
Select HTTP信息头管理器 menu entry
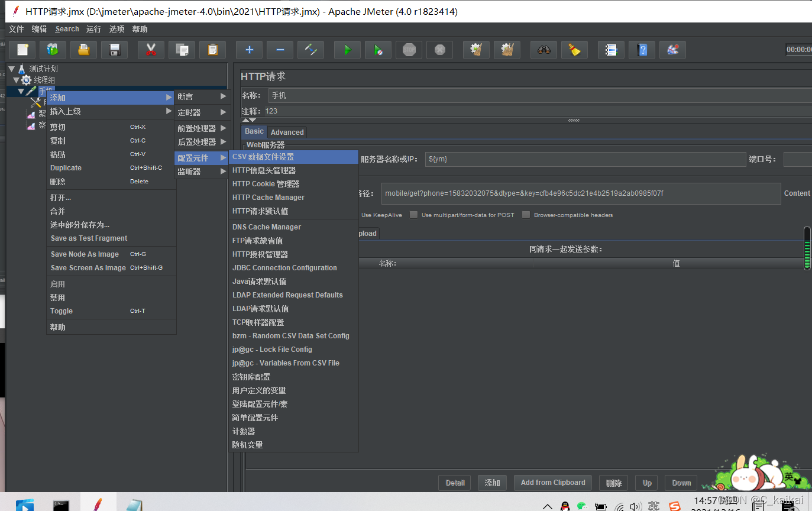point(294,170)
